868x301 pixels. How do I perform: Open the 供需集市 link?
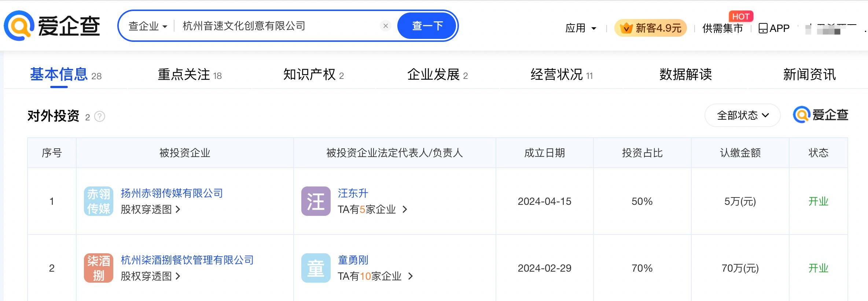pos(722,28)
